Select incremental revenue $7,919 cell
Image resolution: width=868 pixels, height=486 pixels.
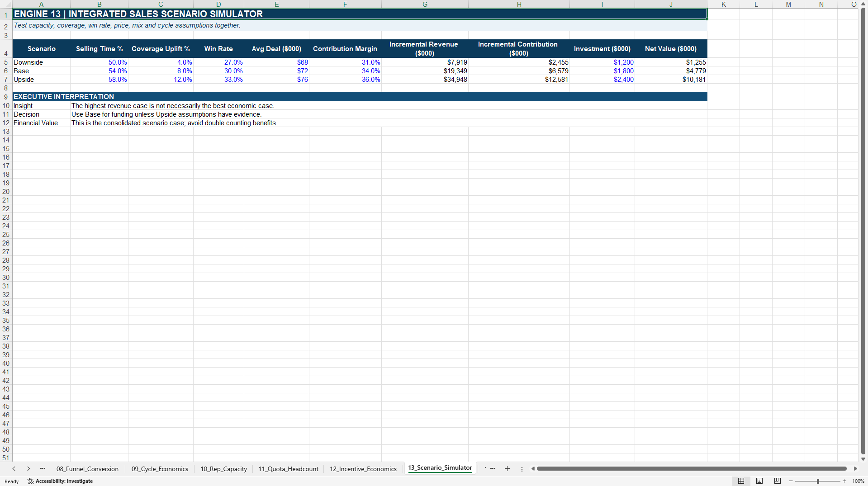point(425,62)
